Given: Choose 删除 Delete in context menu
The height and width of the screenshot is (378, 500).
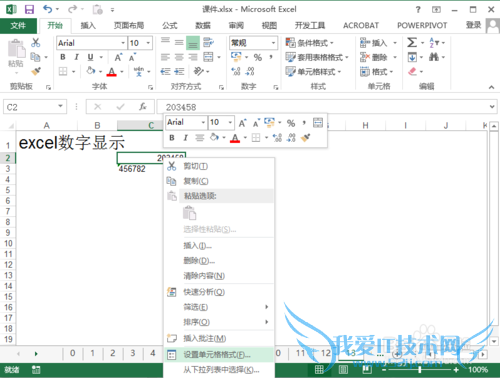Looking at the screenshot, I should (x=219, y=261).
